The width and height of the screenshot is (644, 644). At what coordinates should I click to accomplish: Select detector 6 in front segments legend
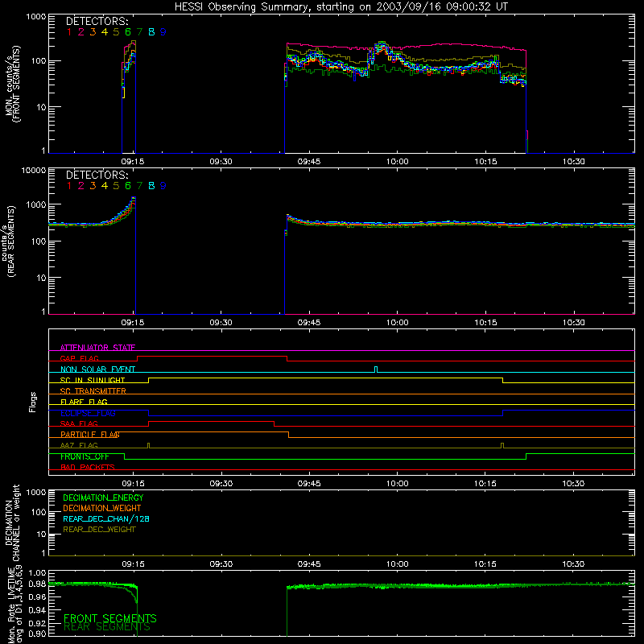tap(128, 32)
